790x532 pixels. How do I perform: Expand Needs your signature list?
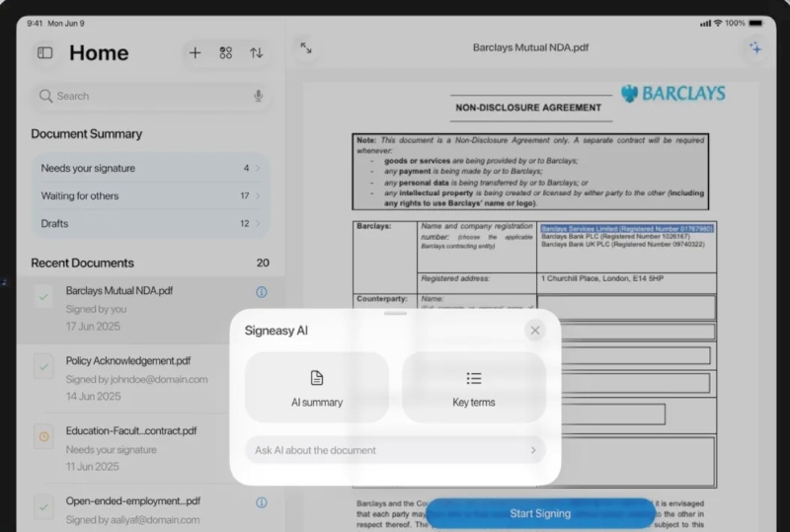click(151, 168)
